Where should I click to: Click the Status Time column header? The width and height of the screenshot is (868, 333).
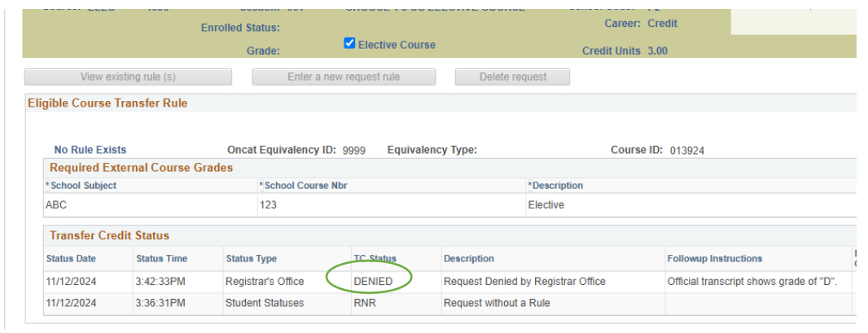(161, 259)
